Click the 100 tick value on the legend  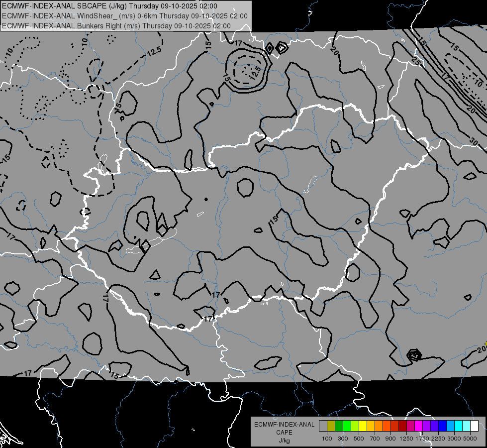point(327,439)
